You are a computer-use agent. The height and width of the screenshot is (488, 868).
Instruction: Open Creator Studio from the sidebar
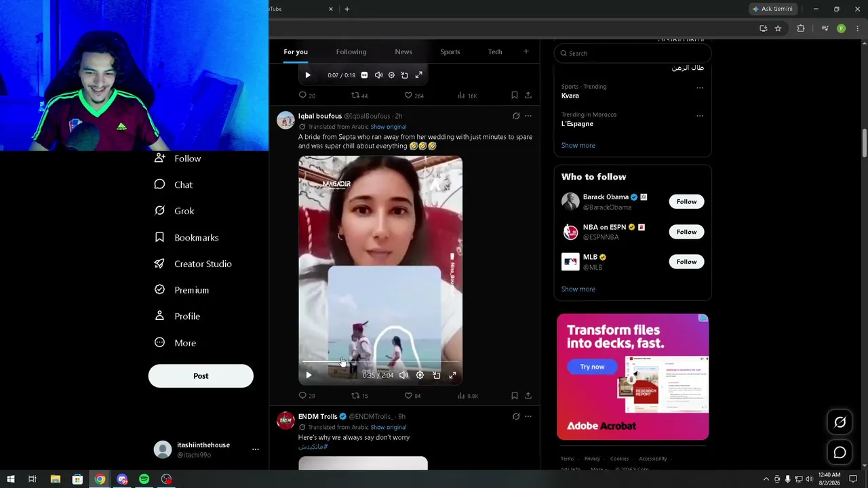click(193, 264)
